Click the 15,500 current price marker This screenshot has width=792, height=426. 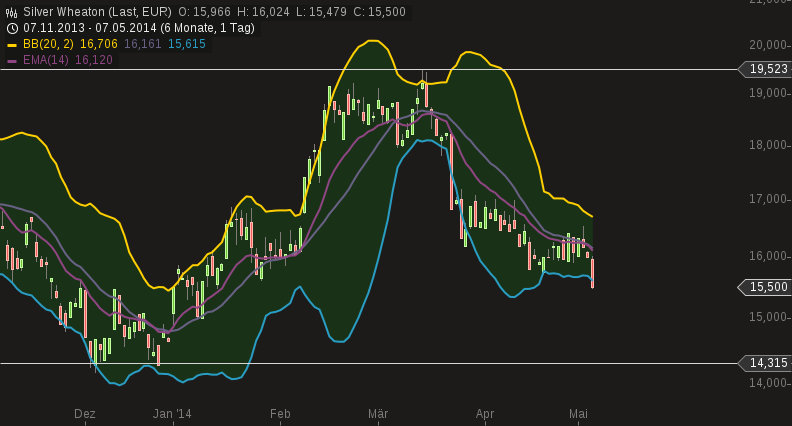pyautogui.click(x=768, y=288)
